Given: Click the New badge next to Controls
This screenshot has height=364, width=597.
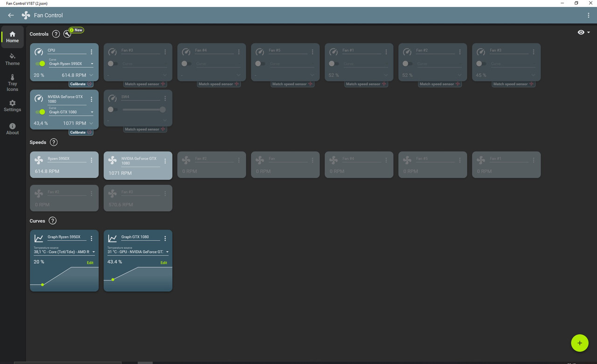Looking at the screenshot, I should pyautogui.click(x=76, y=30).
